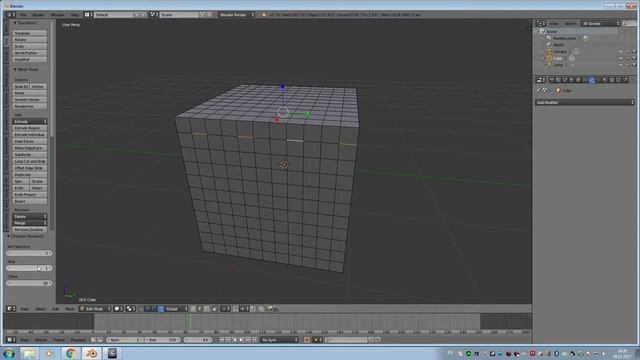Viewport: 640px width, 360px height.
Task: Open the Render Layers properties tab icon
Action: (558, 80)
